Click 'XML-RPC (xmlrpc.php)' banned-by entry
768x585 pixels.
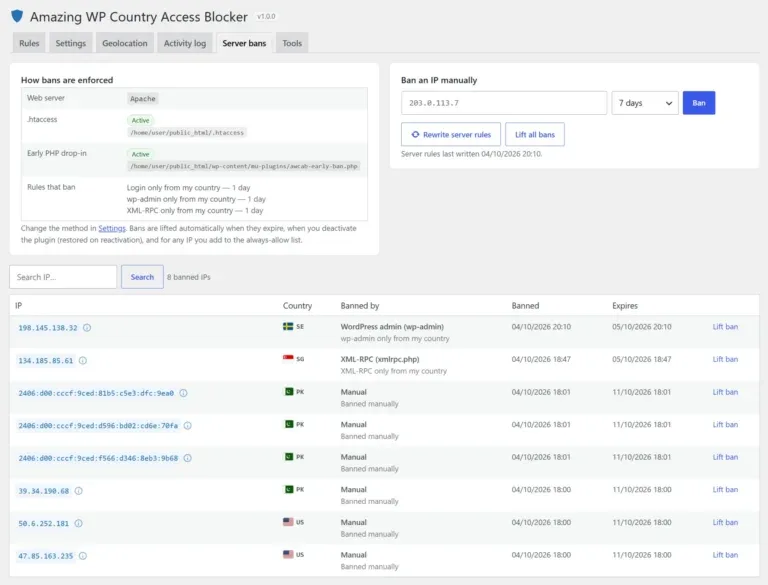tap(380, 359)
